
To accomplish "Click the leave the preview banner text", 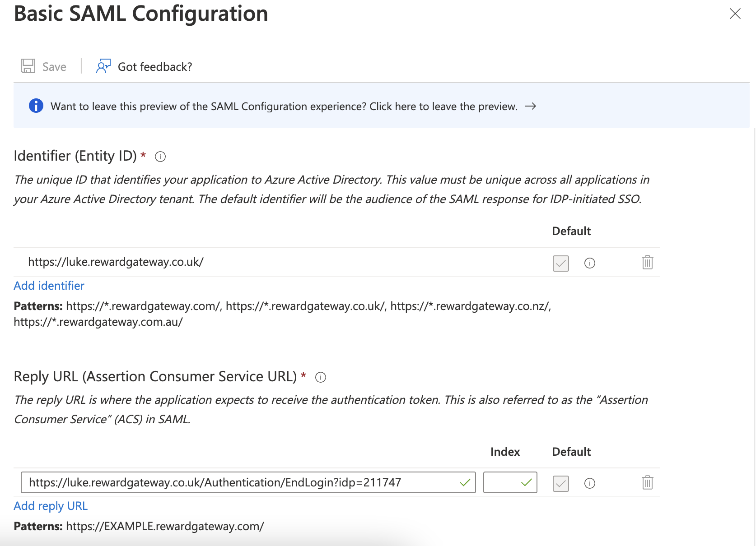I will [284, 106].
